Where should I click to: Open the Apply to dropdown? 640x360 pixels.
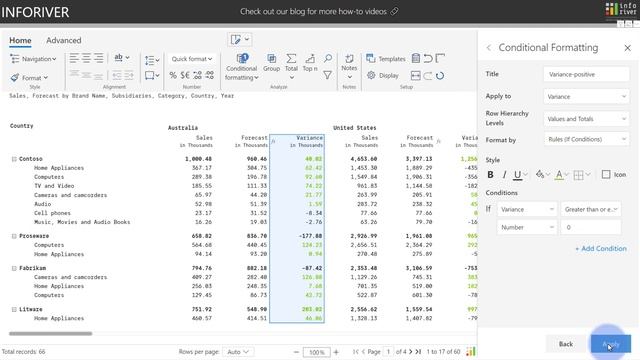586,97
